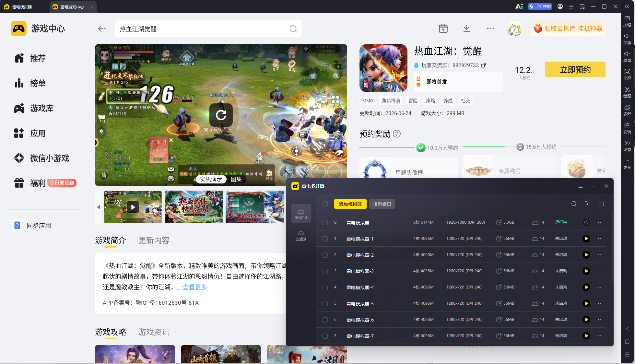Start 雷电模拟器-1 with its play button
Viewport: 635px width, 364px height.
coord(586,239)
